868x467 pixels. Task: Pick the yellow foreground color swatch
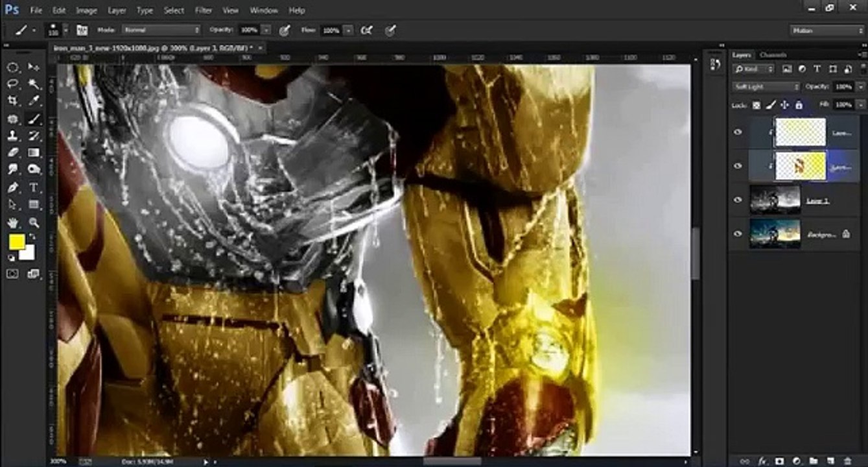click(16, 242)
